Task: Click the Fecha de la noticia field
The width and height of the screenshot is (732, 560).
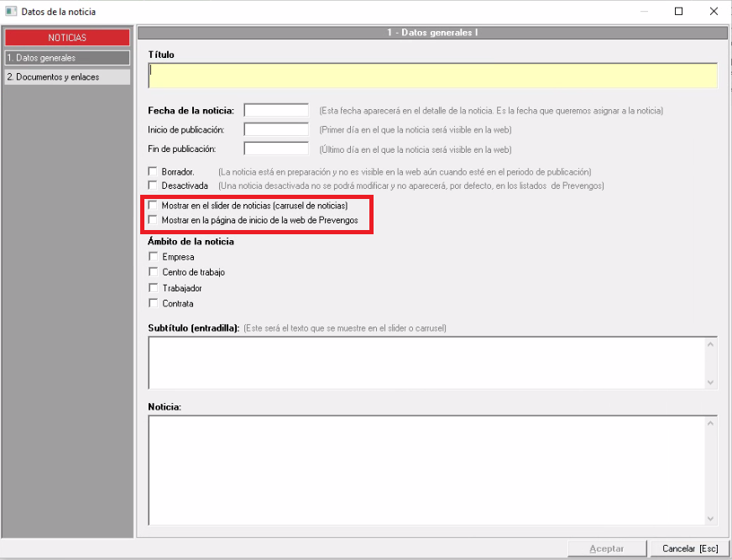Action: pyautogui.click(x=276, y=110)
